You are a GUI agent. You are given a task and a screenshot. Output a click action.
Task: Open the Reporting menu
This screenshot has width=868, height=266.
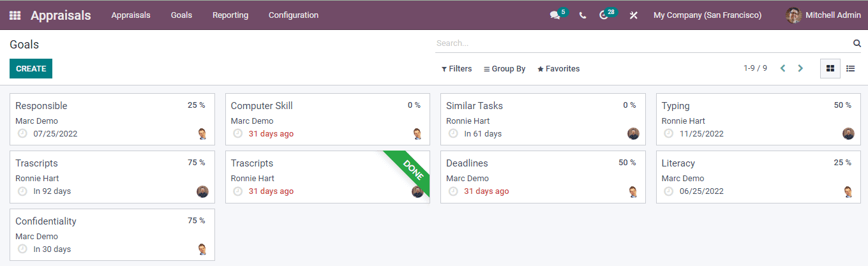coord(230,15)
